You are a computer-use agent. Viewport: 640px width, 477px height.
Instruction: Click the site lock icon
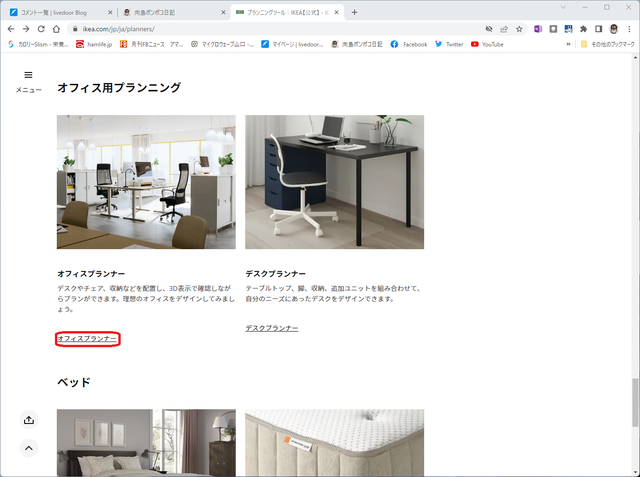(75, 29)
